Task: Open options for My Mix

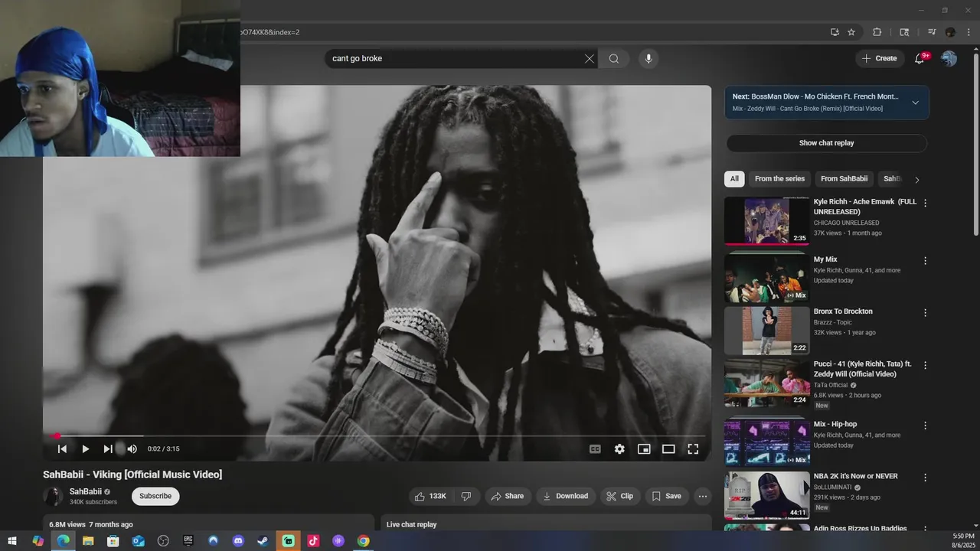Action: pyautogui.click(x=925, y=261)
